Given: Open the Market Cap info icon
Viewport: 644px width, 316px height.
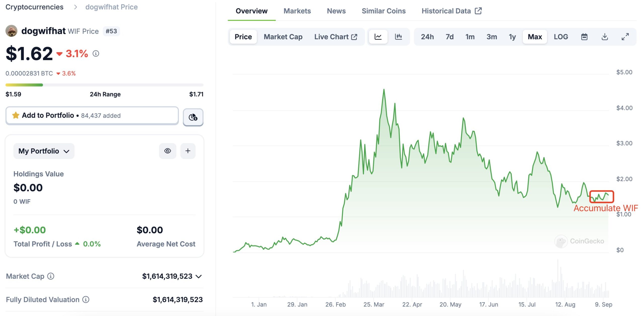Looking at the screenshot, I should coord(51,276).
